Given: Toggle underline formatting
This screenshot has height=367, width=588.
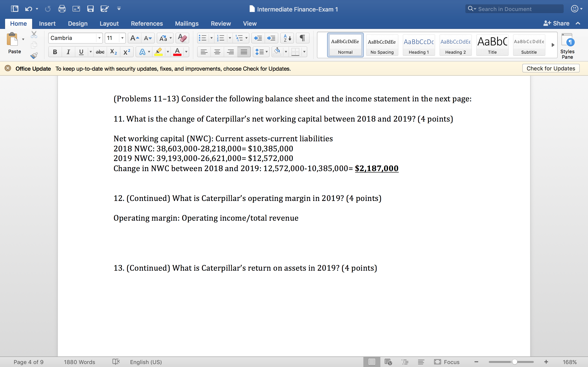Looking at the screenshot, I should pyautogui.click(x=81, y=52).
